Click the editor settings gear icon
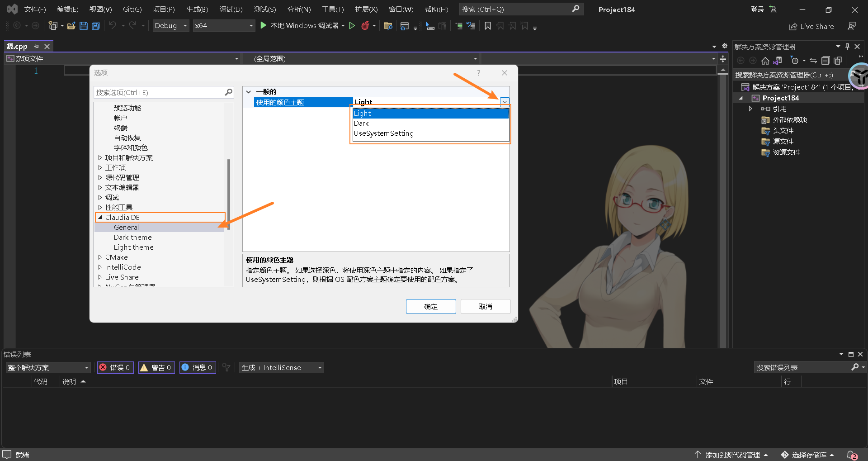Screen dimensions: 868x461 coord(725,46)
